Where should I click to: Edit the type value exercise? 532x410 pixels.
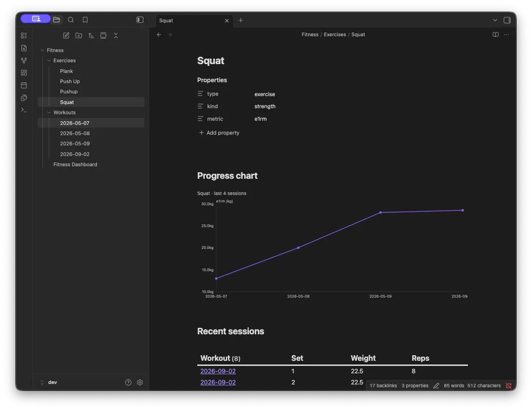(x=265, y=94)
